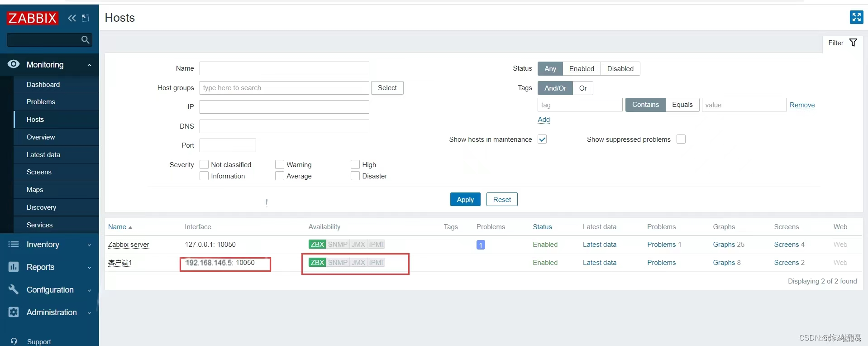The image size is (868, 346).
Task: Toggle kiosk fullscreen mode icon
Action: pos(856,17)
